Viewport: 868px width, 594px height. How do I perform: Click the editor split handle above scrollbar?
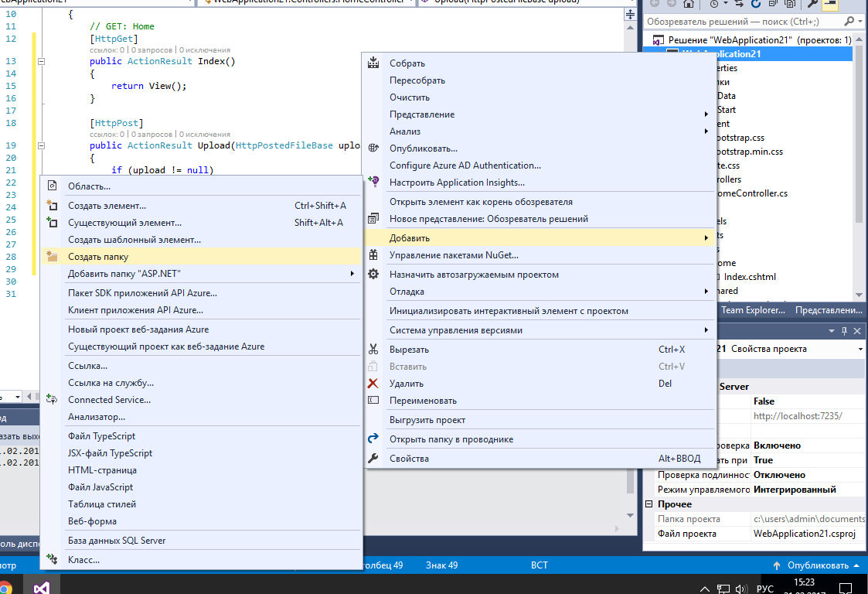coord(630,15)
